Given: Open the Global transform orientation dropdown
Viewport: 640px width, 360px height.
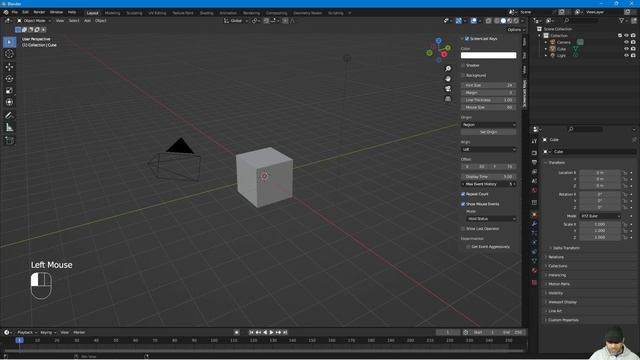Looking at the screenshot, I should pyautogui.click(x=236, y=20).
